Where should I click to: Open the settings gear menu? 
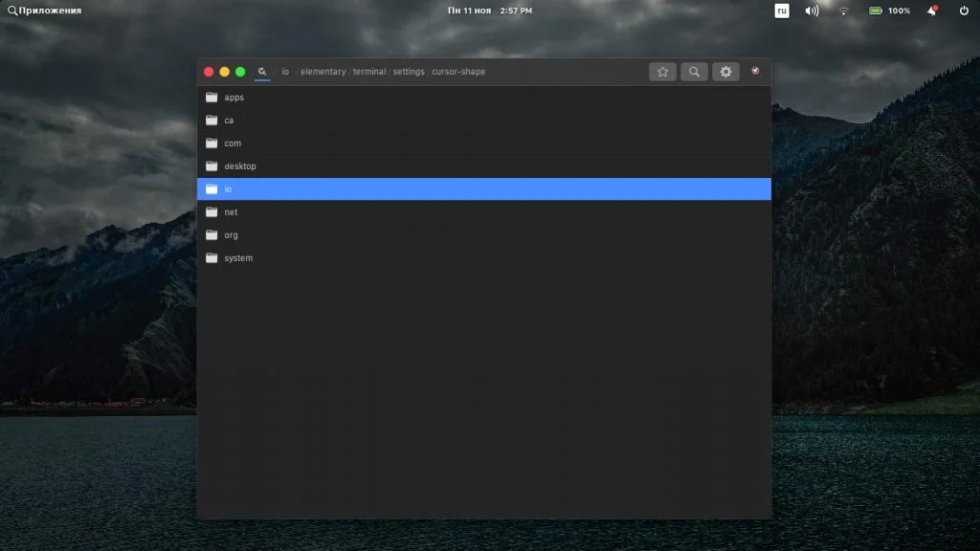click(x=725, y=72)
